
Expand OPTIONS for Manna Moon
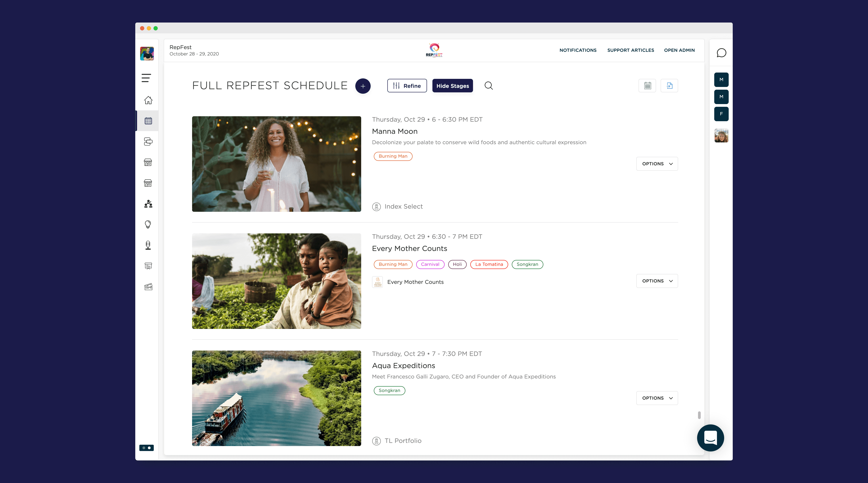pyautogui.click(x=657, y=164)
